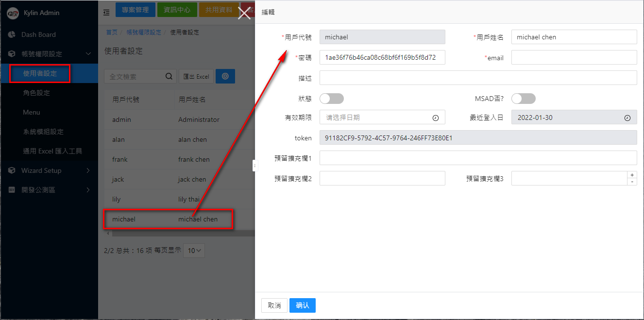Image resolution: width=644 pixels, height=320 pixels.
Task: Expand the Wizard Setup menu
Action: pyautogui.click(x=88, y=170)
